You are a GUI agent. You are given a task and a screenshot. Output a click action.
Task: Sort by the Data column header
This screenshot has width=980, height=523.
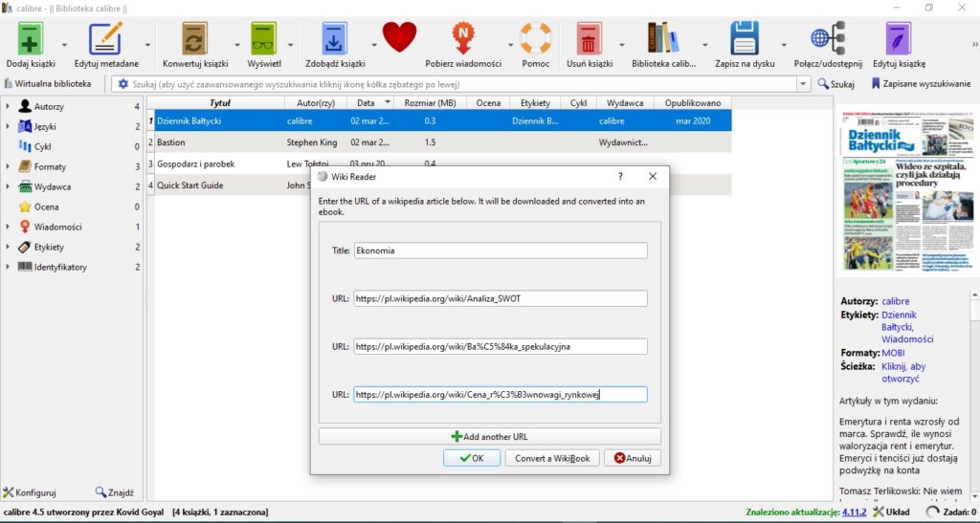point(370,103)
